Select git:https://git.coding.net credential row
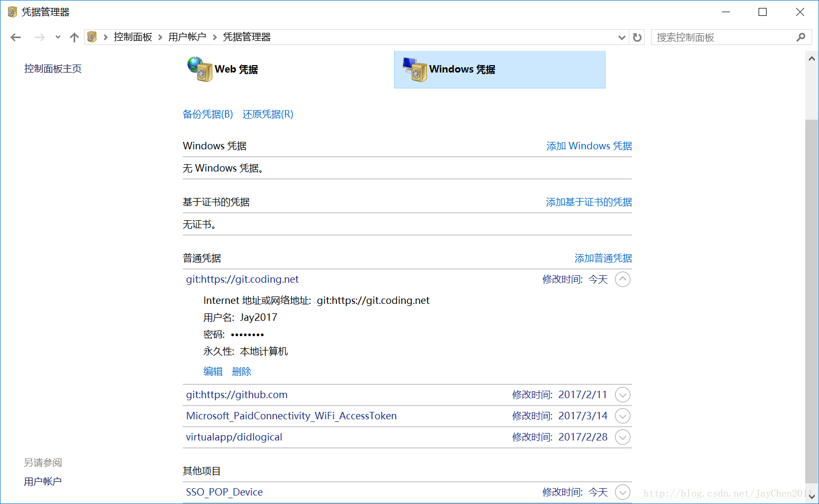Viewport: 819px width, 504px height. click(407, 280)
